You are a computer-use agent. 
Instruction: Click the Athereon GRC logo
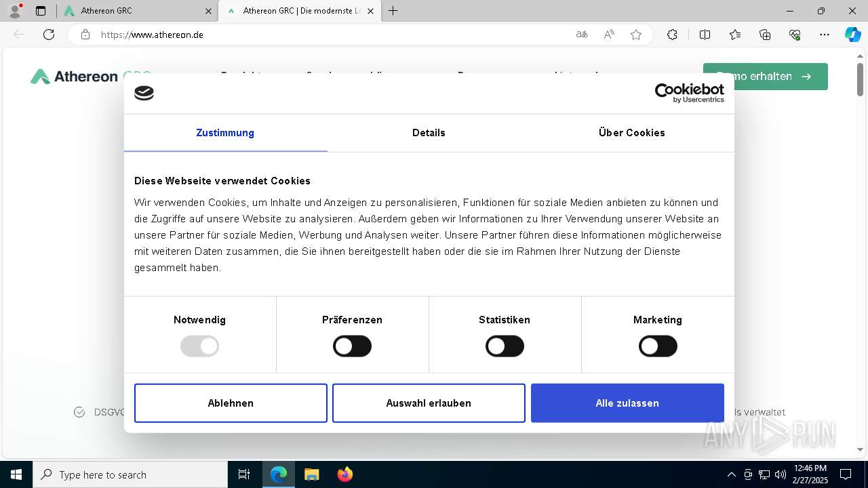(x=91, y=77)
